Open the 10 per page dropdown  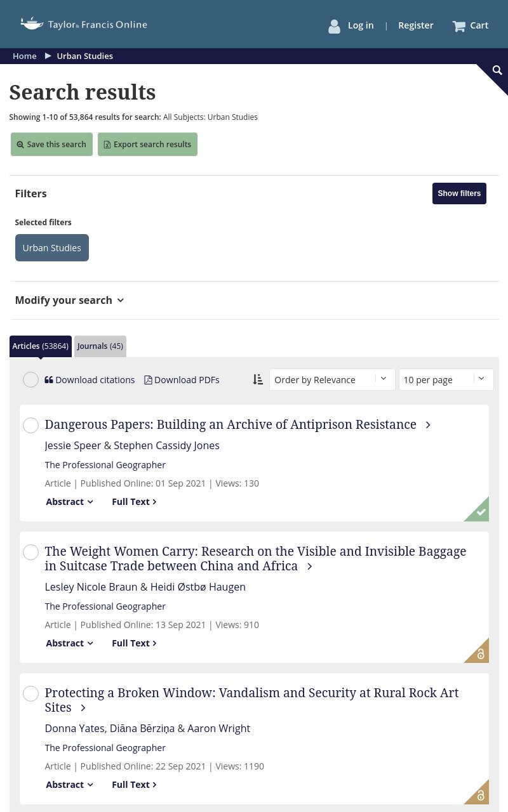coord(446,379)
